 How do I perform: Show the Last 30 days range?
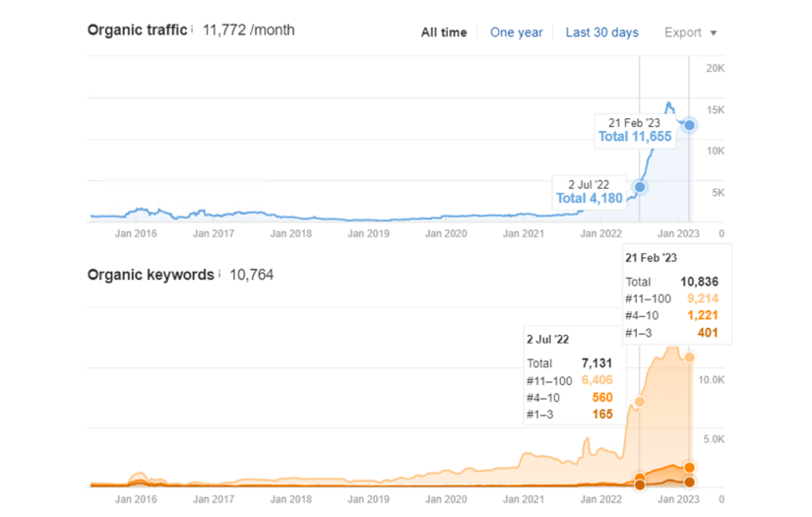pyautogui.click(x=601, y=32)
